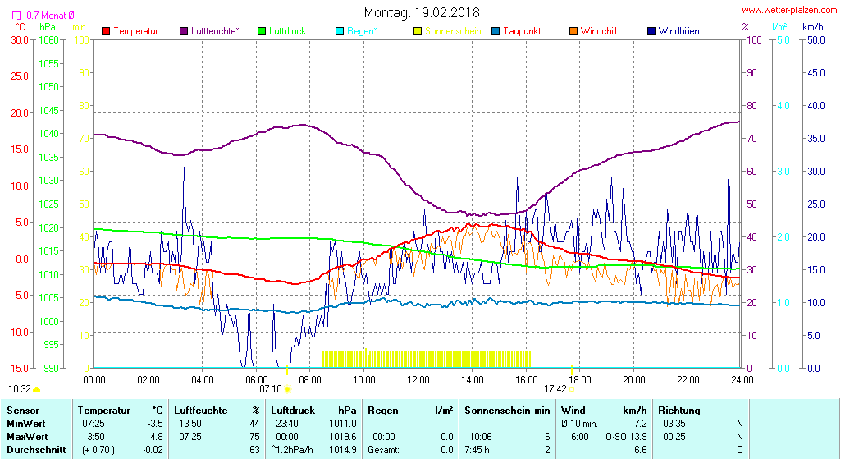The height and width of the screenshot is (459, 868).
Task: Click the blue Taupunkt legend swatch
Action: [x=496, y=31]
